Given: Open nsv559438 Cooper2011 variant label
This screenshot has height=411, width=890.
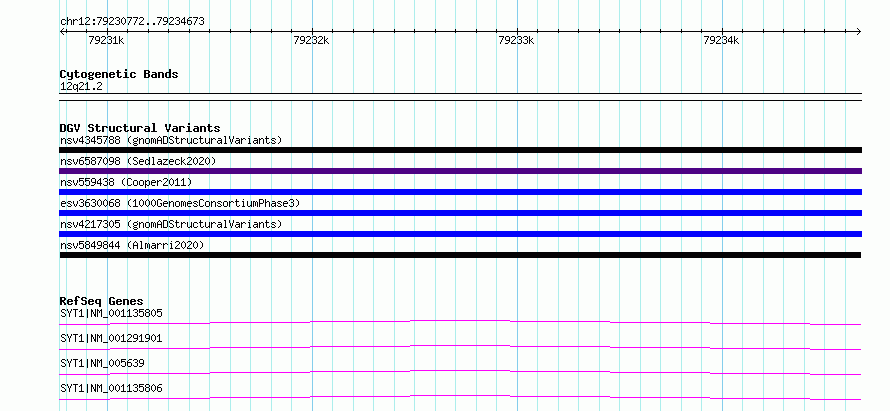Looking at the screenshot, I should (x=126, y=182).
